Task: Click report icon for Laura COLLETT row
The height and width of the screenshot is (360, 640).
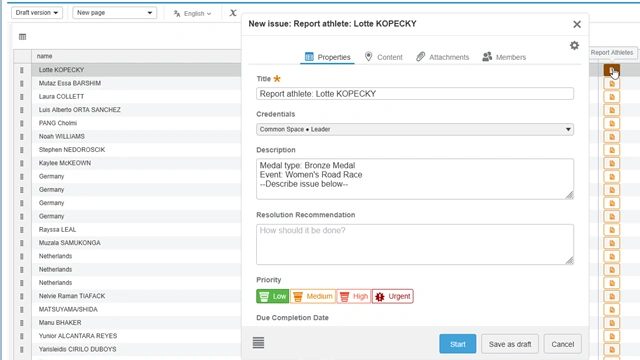Action: (x=611, y=97)
